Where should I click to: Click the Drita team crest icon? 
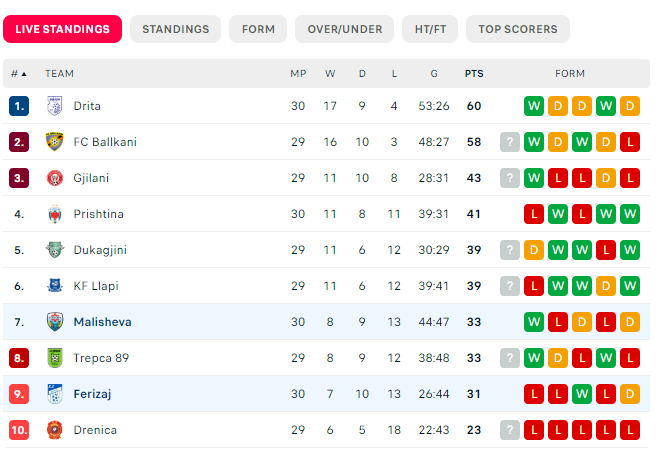click(x=55, y=106)
